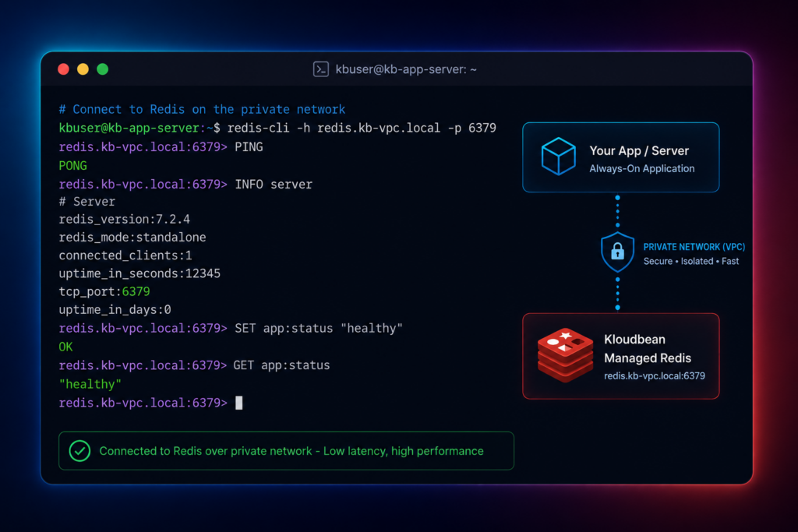Click the 'Secure • Isolated • Fast' caption
798x532 pixels.
click(691, 261)
